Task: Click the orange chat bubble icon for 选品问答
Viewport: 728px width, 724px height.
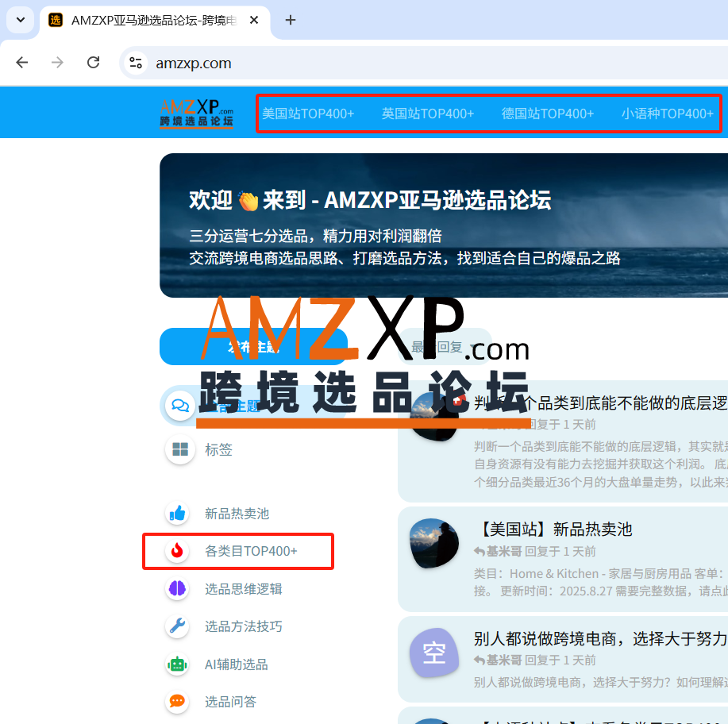Action: pyautogui.click(x=177, y=702)
